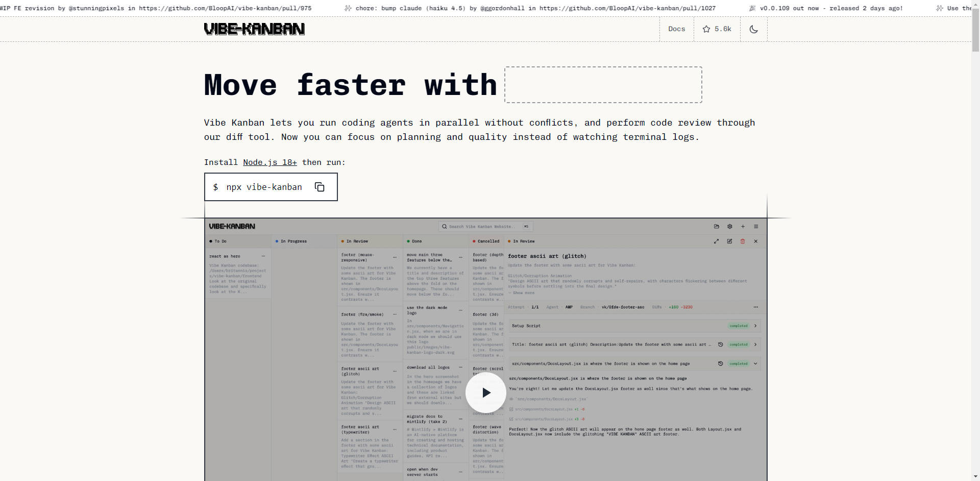Viewport: 980px width, 481px height.
Task: Edit the footer ascii art task with pencil icon
Action: point(729,242)
